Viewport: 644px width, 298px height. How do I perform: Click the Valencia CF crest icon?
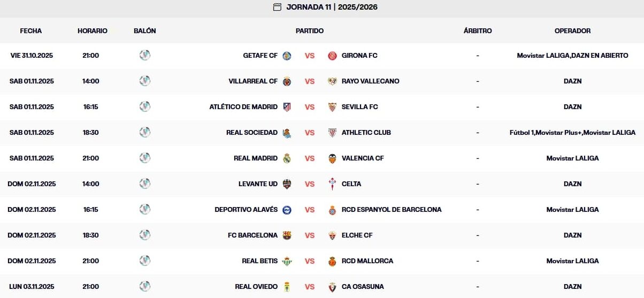coord(332,158)
